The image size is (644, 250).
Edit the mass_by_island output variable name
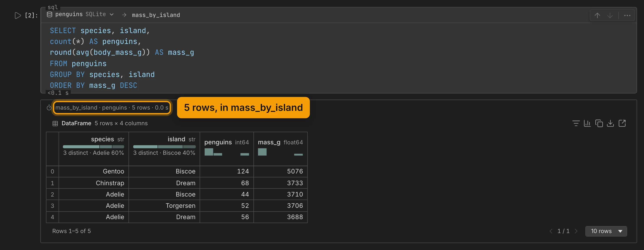click(x=156, y=15)
